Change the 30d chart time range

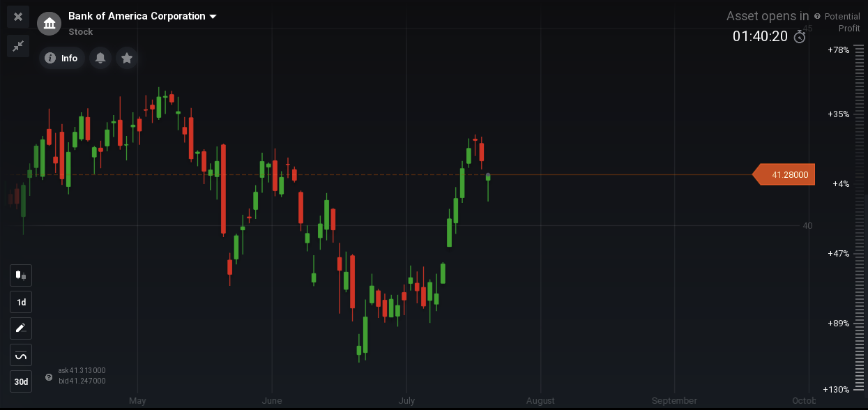tap(21, 381)
